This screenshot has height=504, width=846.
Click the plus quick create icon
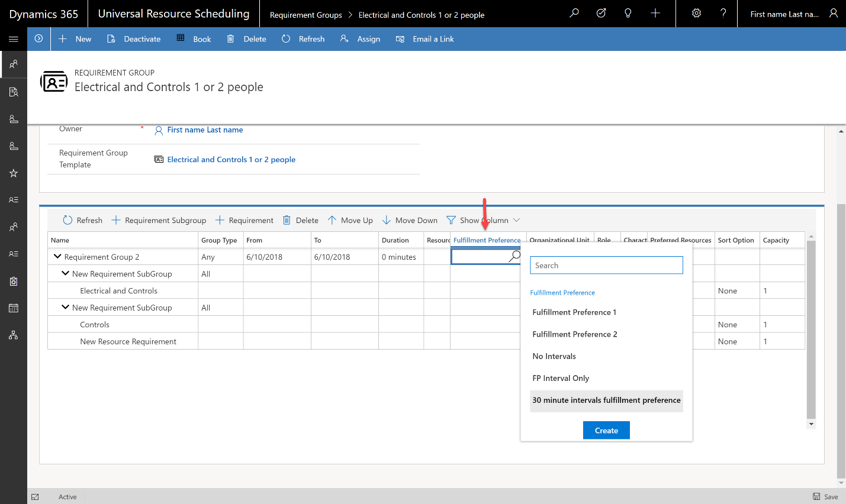point(655,13)
